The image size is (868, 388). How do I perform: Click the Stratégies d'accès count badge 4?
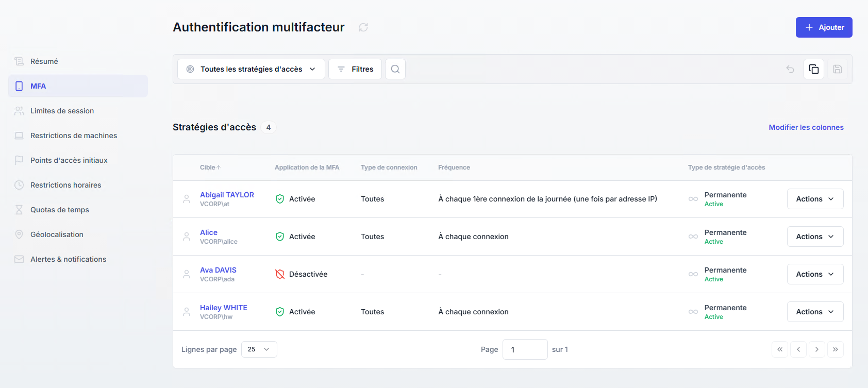[x=269, y=127]
